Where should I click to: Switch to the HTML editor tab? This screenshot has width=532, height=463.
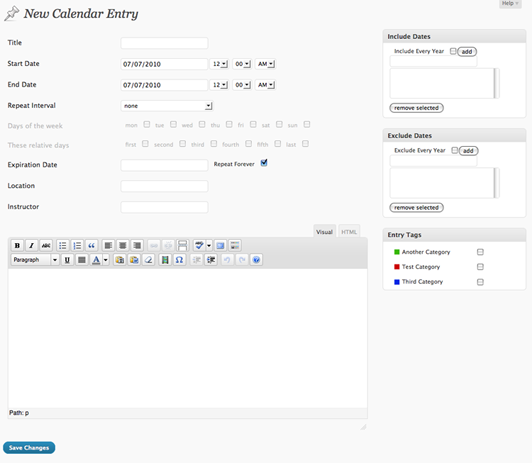pyautogui.click(x=349, y=232)
